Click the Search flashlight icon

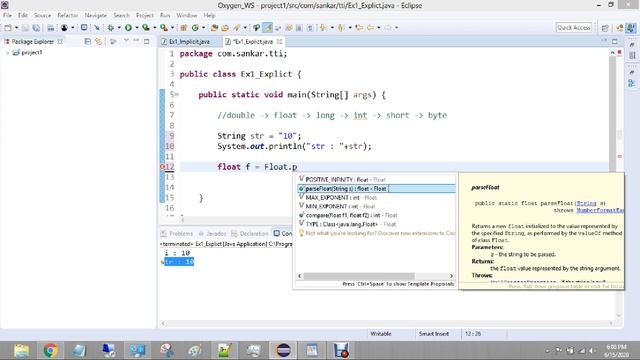point(237,28)
